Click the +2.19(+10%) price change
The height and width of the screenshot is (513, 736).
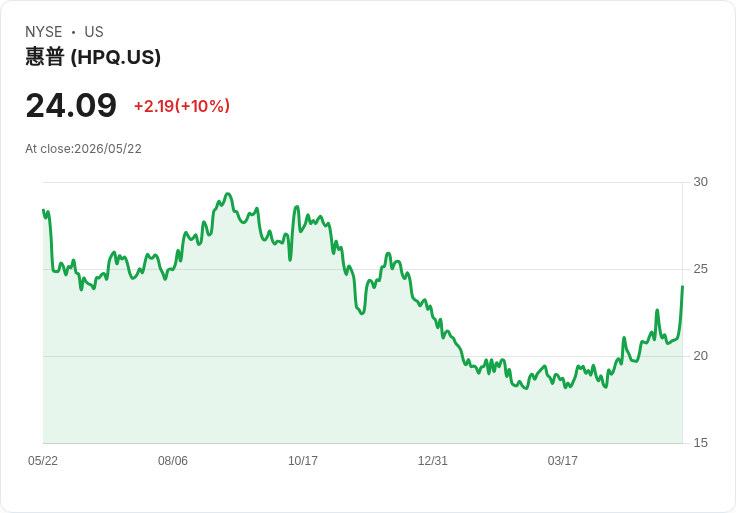point(182,106)
